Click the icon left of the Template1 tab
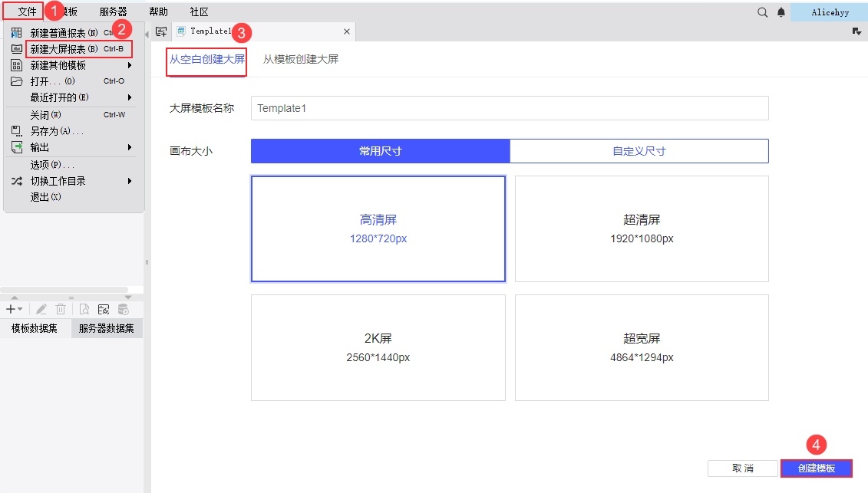Screen dimensions: 868x493 [x=161, y=31]
